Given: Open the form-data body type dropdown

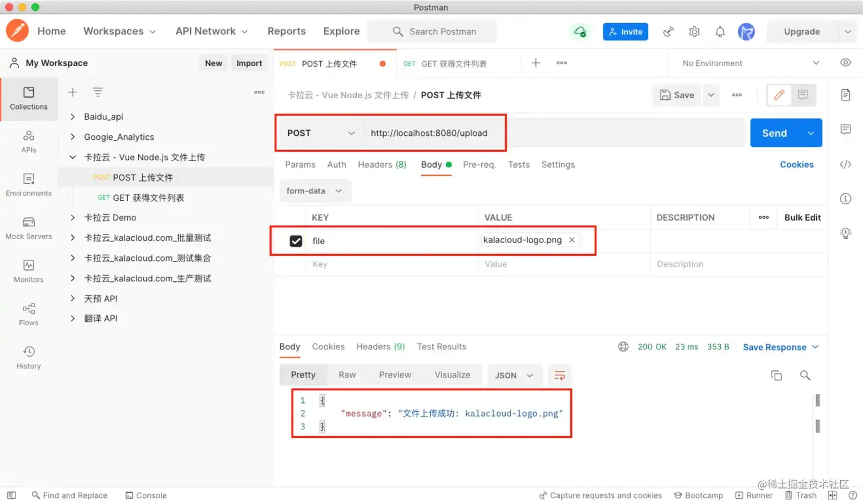Looking at the screenshot, I should pos(315,191).
